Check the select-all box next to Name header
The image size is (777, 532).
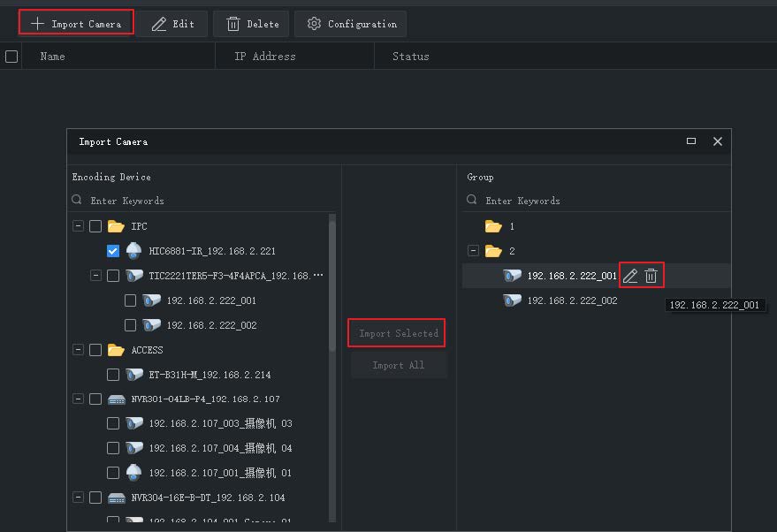(x=11, y=57)
